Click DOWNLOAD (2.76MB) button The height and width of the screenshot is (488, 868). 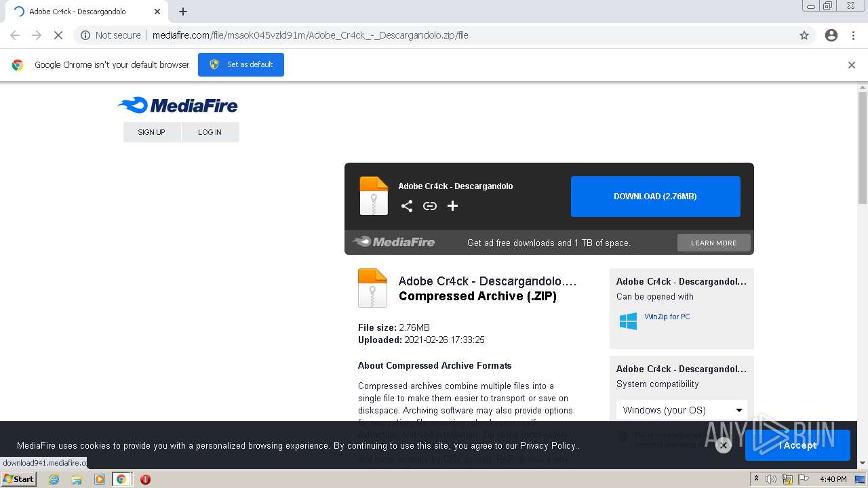click(655, 197)
